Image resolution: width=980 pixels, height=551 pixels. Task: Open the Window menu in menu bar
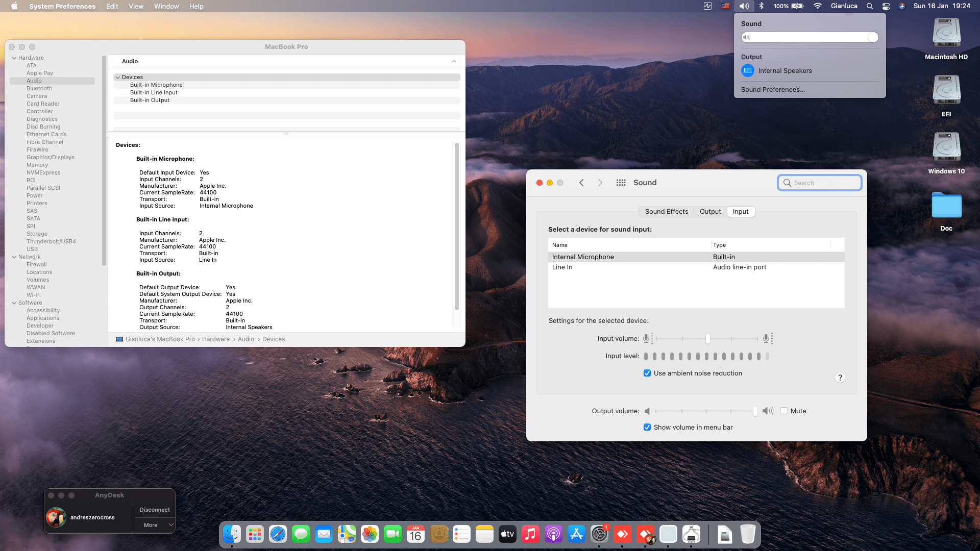pyautogui.click(x=166, y=6)
